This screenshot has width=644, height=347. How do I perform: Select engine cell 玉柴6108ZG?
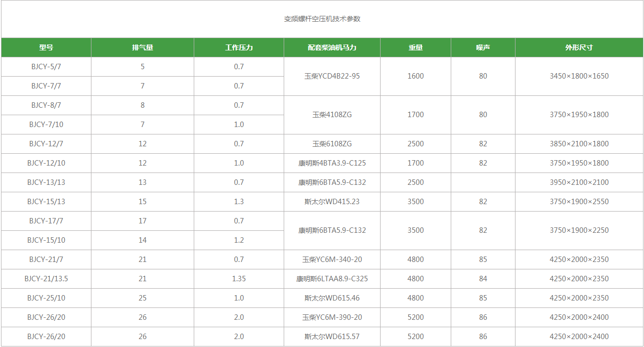coord(332,144)
